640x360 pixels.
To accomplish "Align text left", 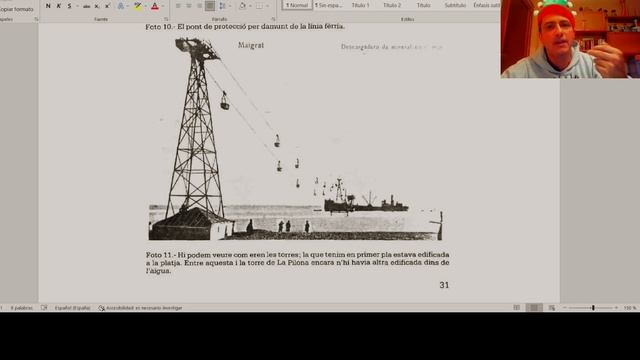I will point(178,6).
